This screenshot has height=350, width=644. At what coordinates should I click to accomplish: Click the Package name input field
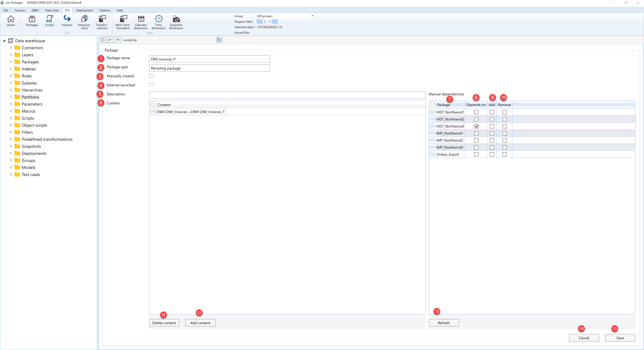(209, 59)
